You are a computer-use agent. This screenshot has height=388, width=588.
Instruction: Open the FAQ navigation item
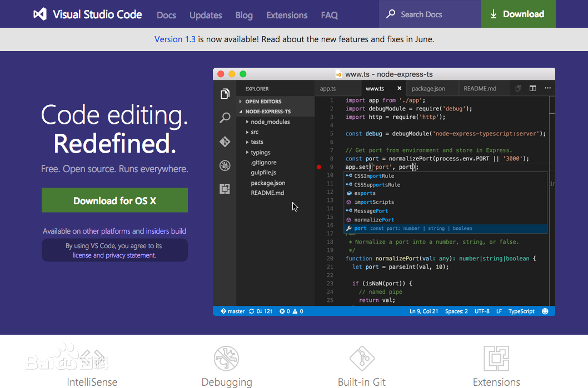[329, 15]
